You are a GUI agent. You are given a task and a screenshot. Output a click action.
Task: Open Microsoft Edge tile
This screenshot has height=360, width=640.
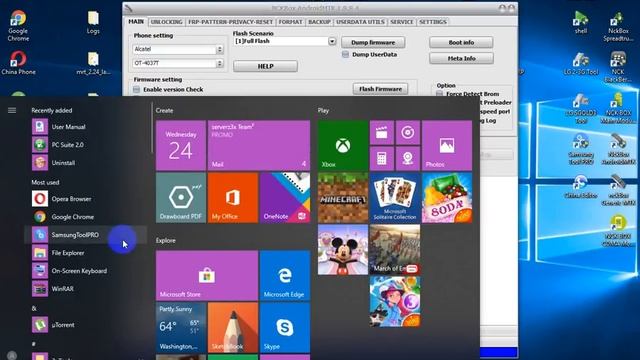coord(285,276)
